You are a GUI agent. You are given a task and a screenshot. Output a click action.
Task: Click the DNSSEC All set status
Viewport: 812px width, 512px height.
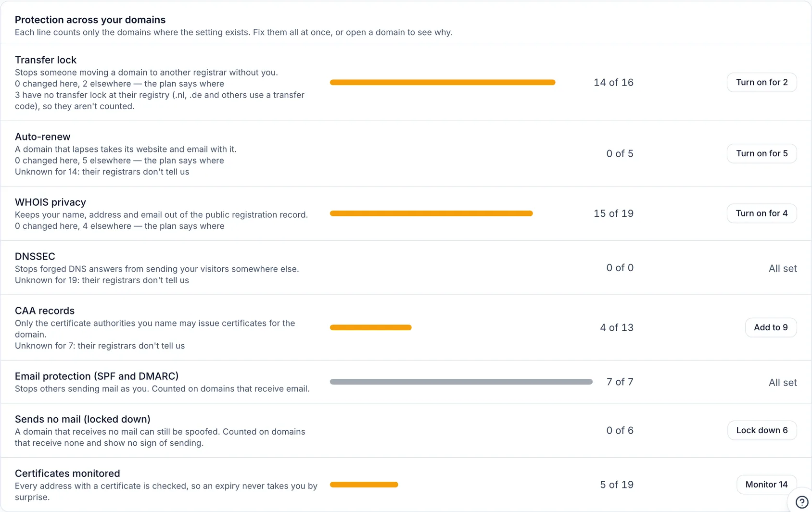[783, 268]
